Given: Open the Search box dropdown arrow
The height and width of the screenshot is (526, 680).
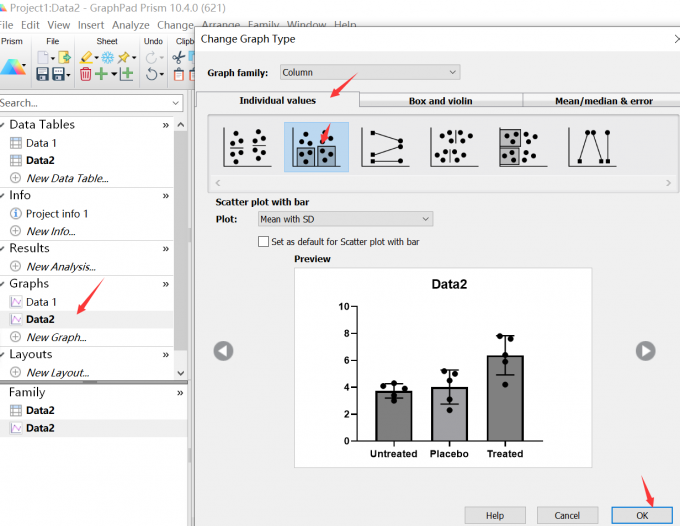Looking at the screenshot, I should tap(176, 103).
